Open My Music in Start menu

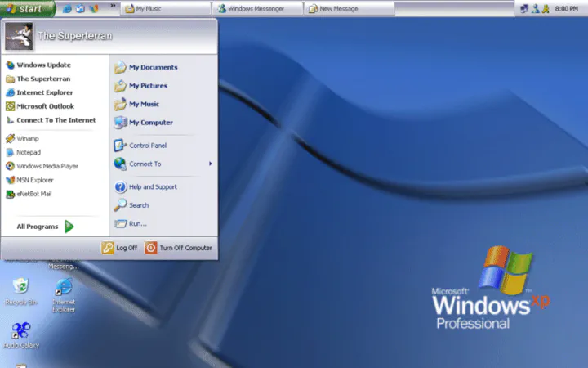pos(136,104)
